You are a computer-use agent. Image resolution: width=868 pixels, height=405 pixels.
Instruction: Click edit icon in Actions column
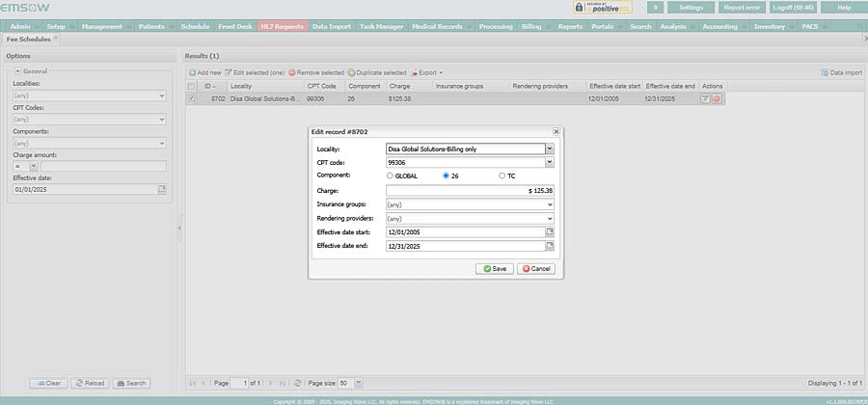pyautogui.click(x=706, y=98)
